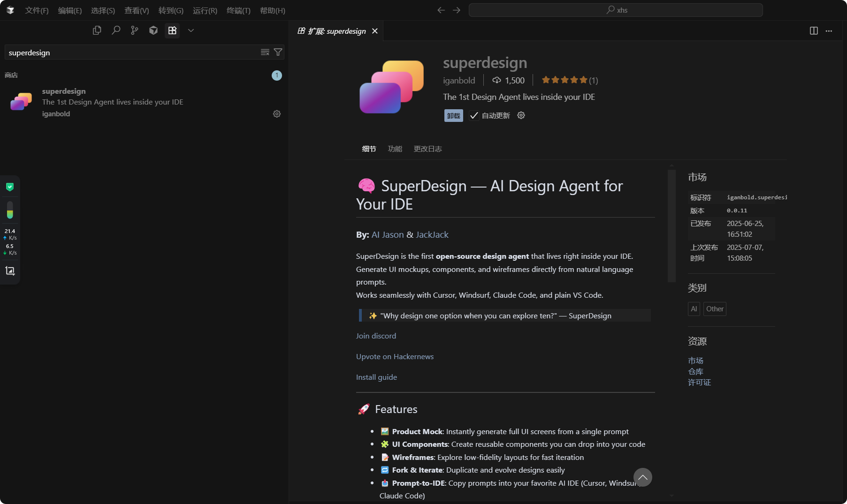The image size is (847, 504).
Task: Click the green memory bar in floating widget
Action: coord(10,210)
